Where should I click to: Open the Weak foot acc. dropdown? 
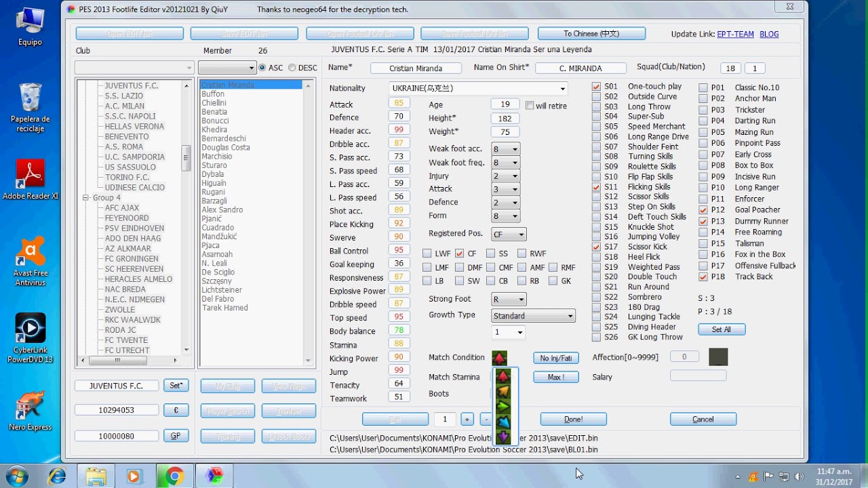click(x=515, y=149)
